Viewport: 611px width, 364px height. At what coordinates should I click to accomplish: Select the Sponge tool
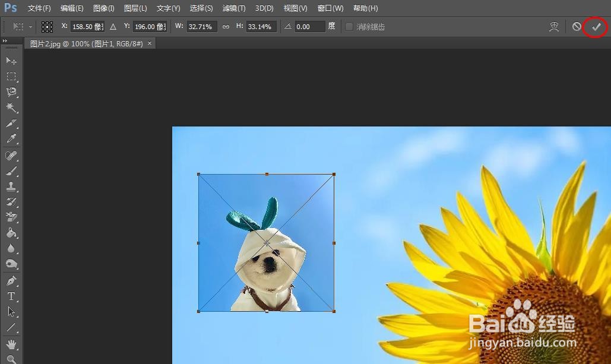(x=11, y=264)
